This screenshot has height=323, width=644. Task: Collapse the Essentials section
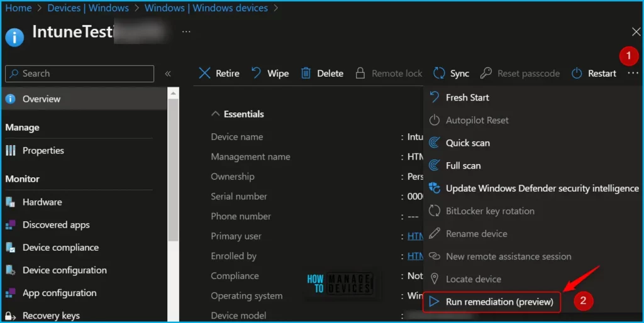tap(215, 114)
